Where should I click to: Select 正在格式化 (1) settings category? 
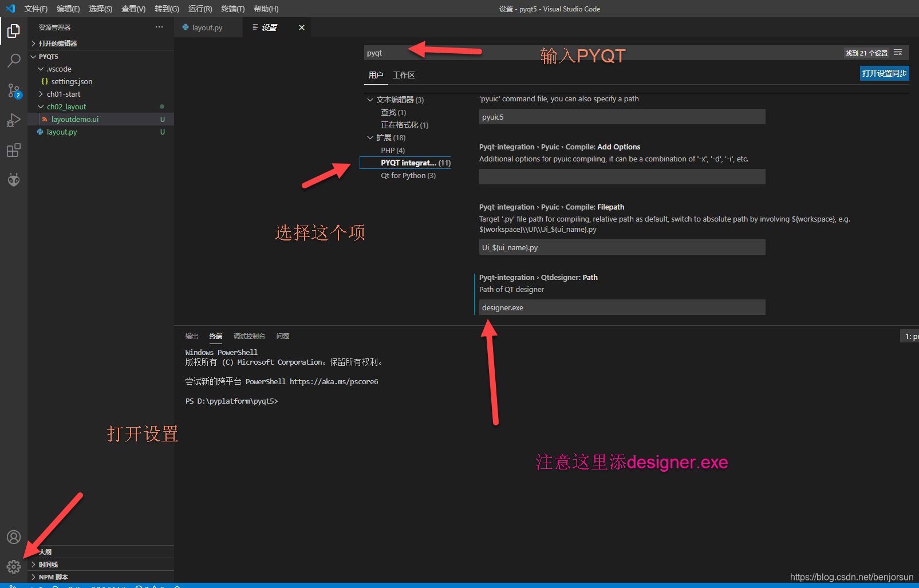405,125
